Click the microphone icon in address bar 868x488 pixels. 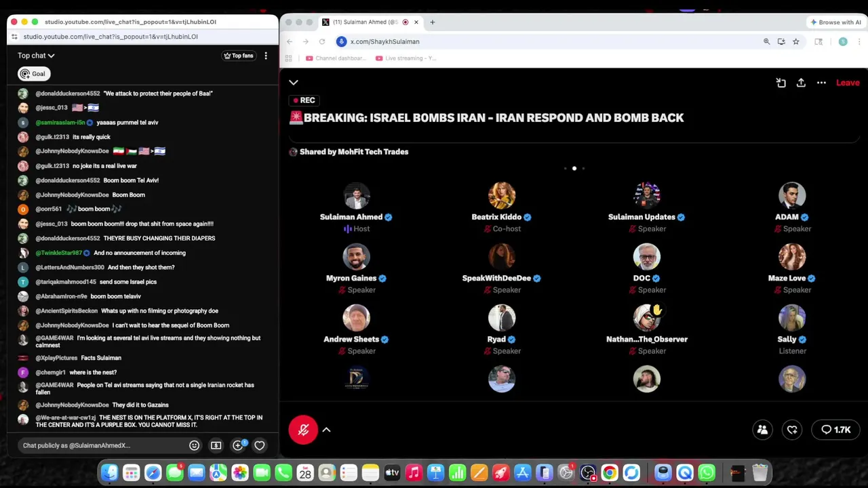click(342, 41)
